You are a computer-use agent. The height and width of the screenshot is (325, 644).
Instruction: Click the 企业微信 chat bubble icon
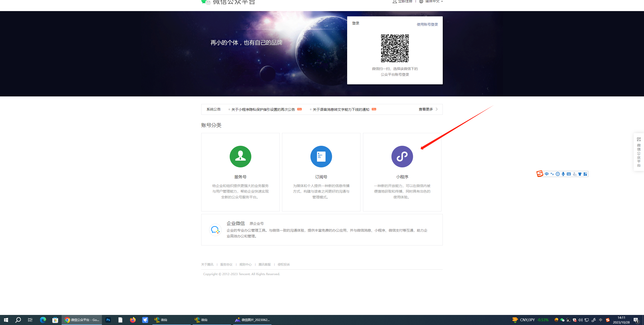(215, 230)
